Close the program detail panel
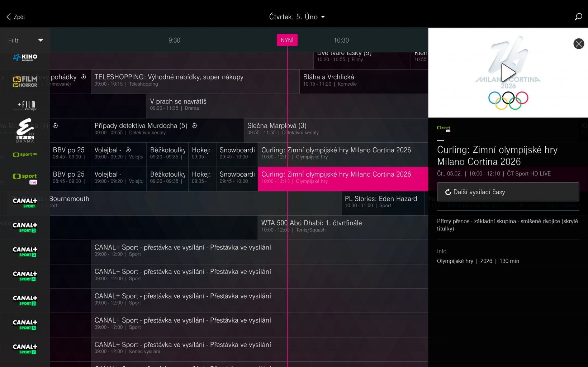Image resolution: width=588 pixels, height=367 pixels. click(x=578, y=44)
